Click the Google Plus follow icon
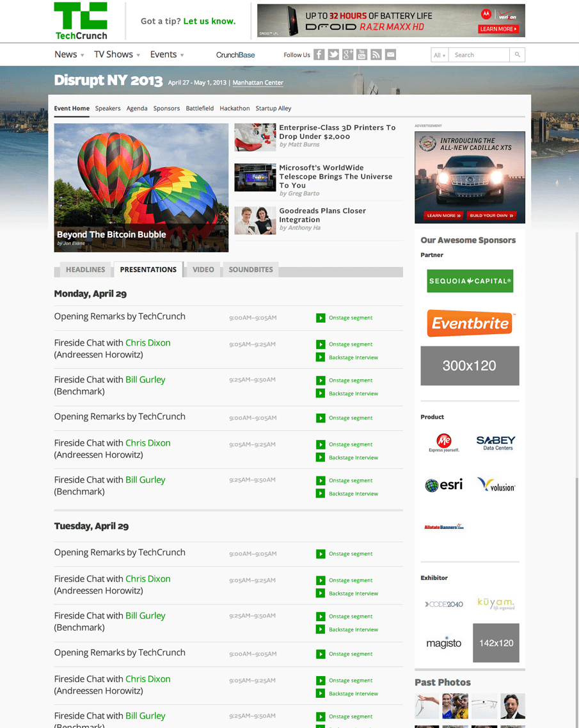This screenshot has width=579, height=728. 347,55
